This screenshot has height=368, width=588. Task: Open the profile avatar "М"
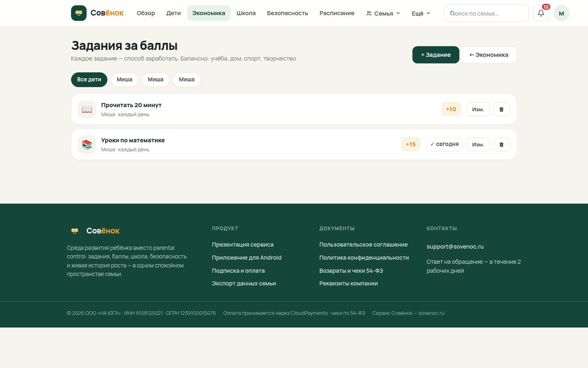pyautogui.click(x=561, y=13)
